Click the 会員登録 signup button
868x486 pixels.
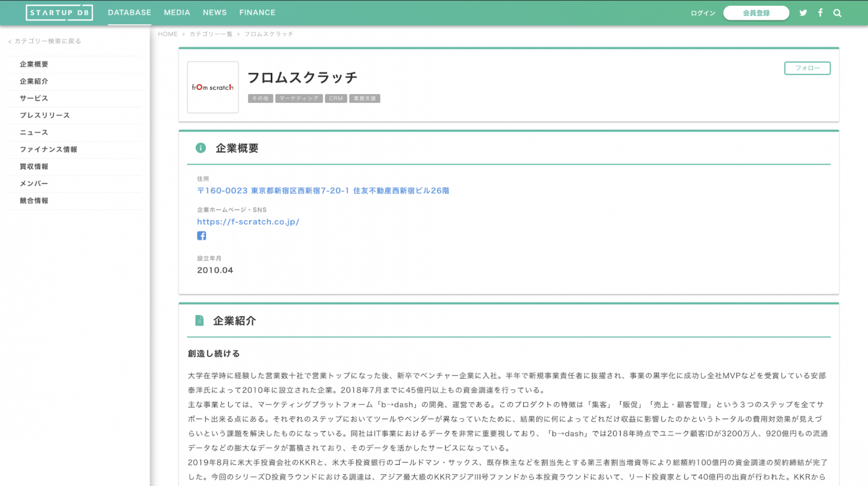tap(756, 12)
